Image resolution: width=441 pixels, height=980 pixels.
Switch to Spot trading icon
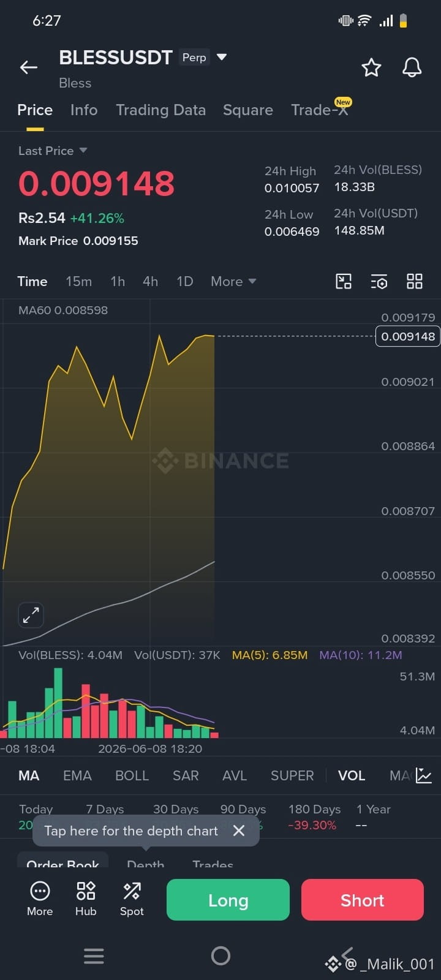coord(132,899)
